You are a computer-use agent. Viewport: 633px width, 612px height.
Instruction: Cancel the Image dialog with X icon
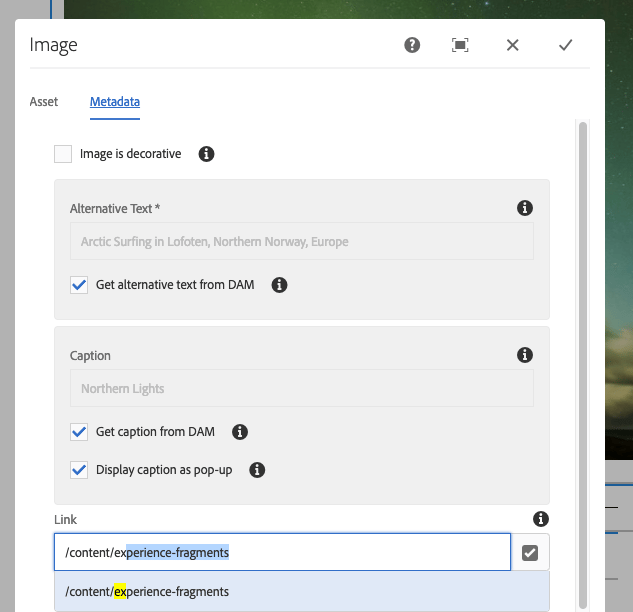(512, 45)
